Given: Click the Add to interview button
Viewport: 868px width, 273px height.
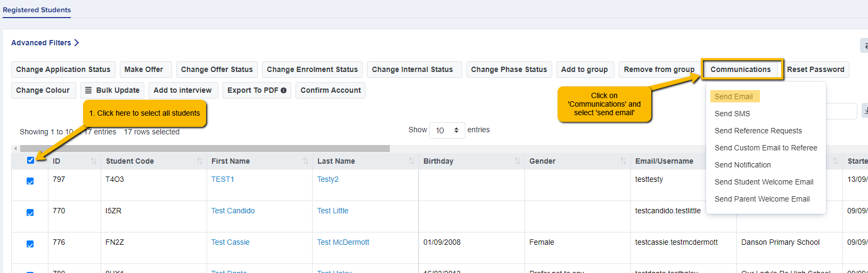Looking at the screenshot, I should [x=183, y=90].
